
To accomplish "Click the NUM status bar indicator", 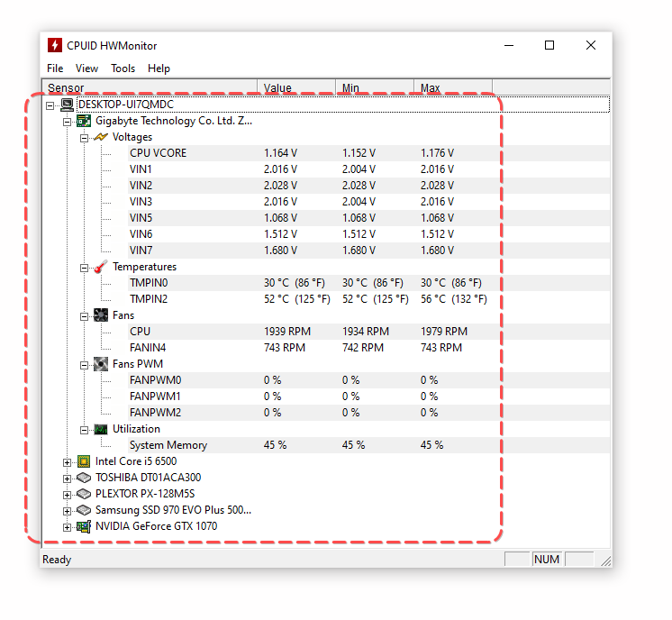I will pos(547,560).
